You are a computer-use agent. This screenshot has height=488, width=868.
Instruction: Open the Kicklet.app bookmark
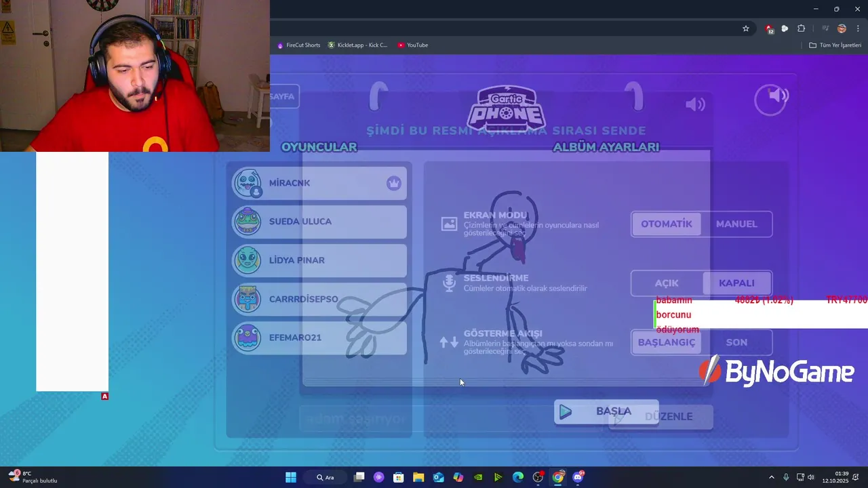coord(357,45)
